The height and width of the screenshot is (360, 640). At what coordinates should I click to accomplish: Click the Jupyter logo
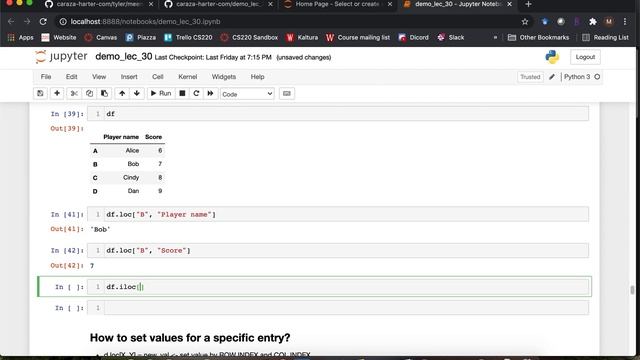[61, 57]
